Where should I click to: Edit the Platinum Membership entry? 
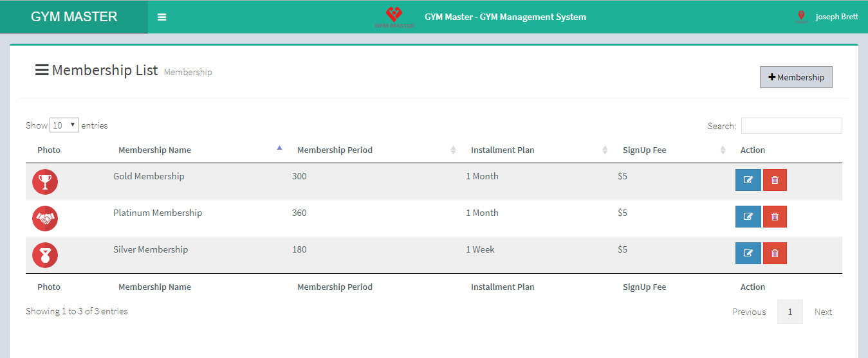coord(748,217)
